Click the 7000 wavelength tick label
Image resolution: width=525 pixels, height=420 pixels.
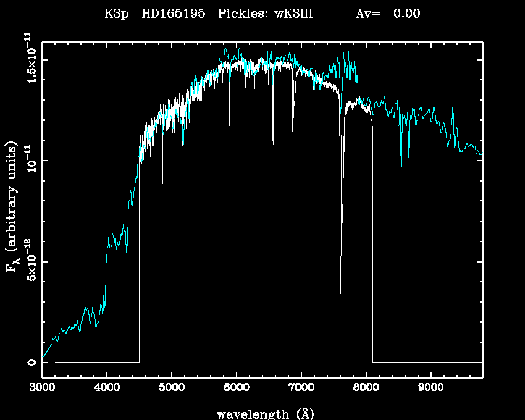click(x=301, y=388)
